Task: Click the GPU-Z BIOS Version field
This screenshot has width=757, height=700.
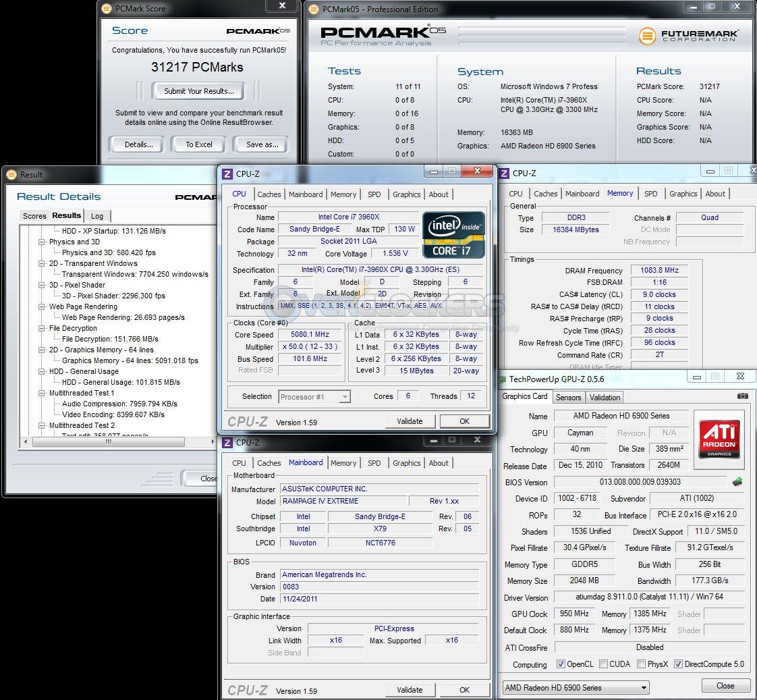Action: pyautogui.click(x=640, y=482)
